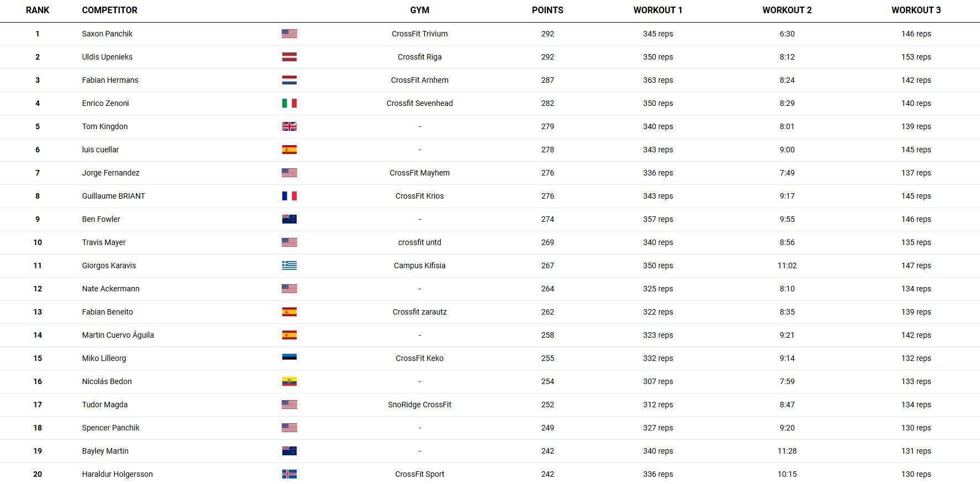Click the New Zealand flag for Ben Fowler
This screenshot has width=980, height=484.
[289, 219]
